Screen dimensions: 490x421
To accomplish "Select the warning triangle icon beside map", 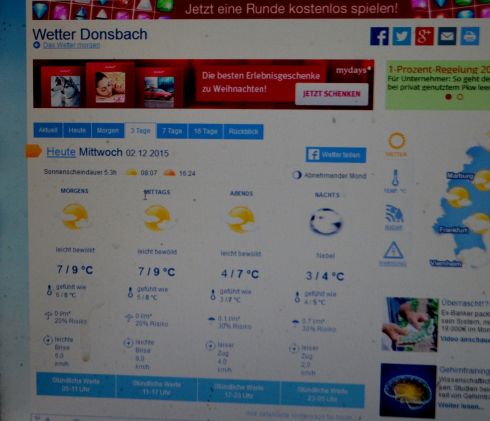I will pyautogui.click(x=393, y=250).
